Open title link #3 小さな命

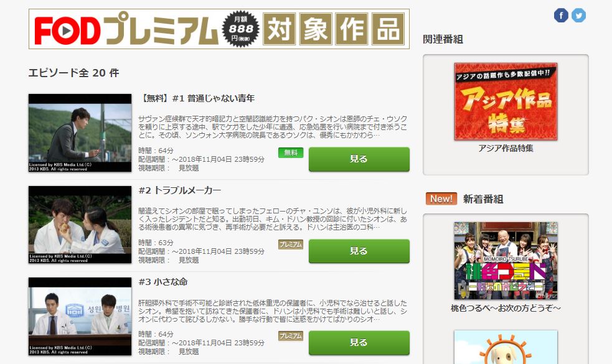click(x=163, y=282)
